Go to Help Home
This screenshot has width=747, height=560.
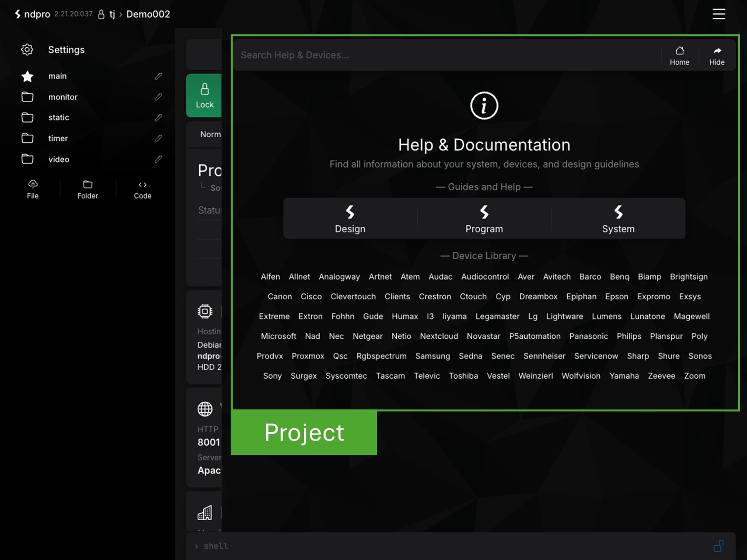680,55
